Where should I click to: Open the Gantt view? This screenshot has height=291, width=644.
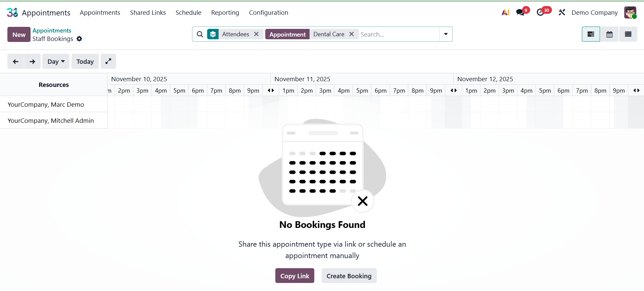click(591, 34)
